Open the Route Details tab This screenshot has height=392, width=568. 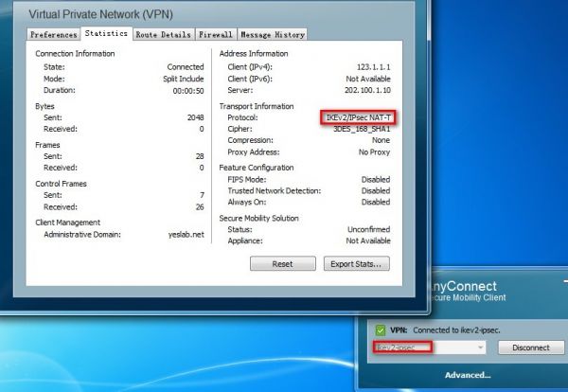pos(164,34)
